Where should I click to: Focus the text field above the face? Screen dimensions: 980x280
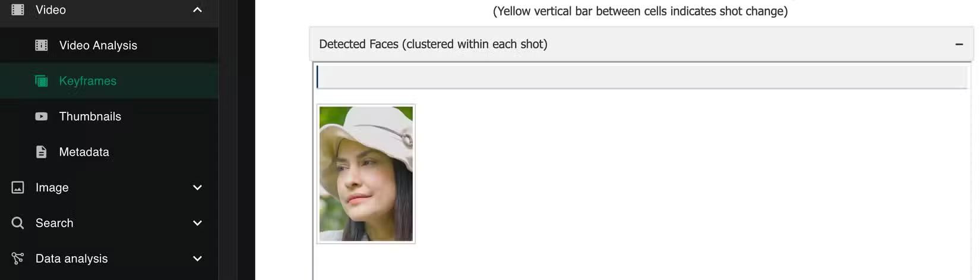point(641,77)
